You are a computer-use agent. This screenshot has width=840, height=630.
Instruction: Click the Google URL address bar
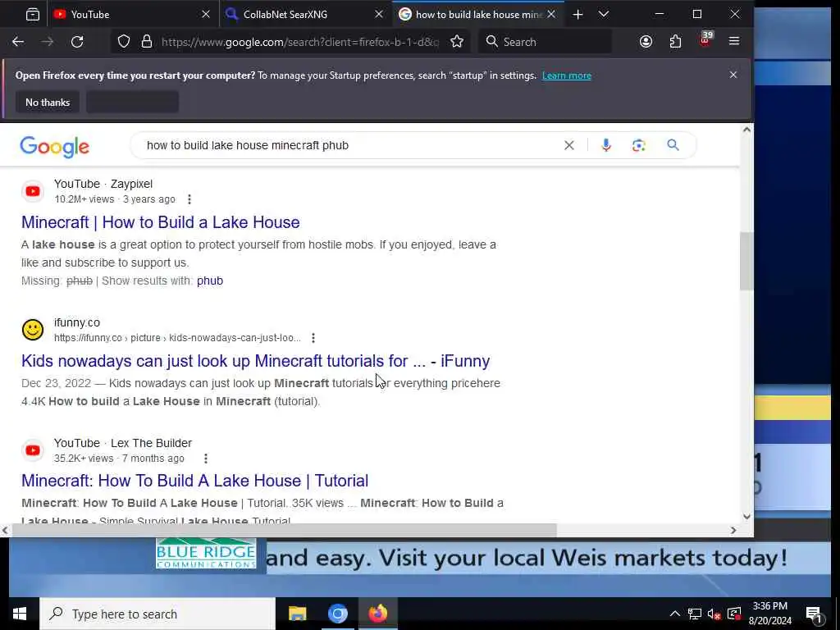tap(300, 42)
